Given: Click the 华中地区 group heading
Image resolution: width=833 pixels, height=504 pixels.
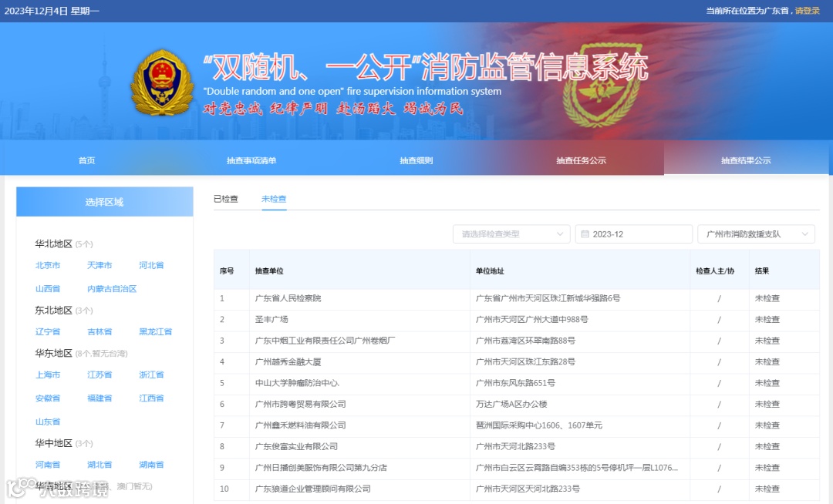Looking at the screenshot, I should tap(54, 443).
